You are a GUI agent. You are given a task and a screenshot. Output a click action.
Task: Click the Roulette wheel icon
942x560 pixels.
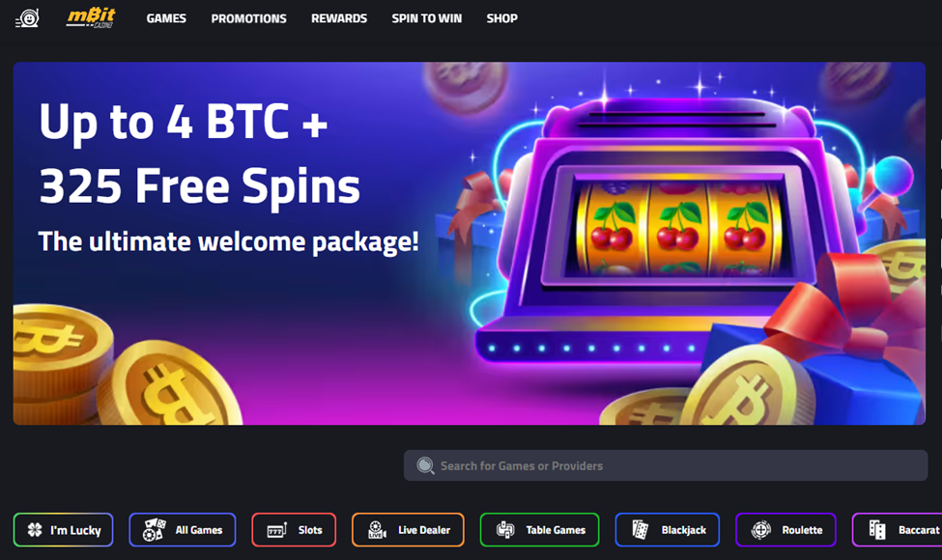tap(760, 530)
